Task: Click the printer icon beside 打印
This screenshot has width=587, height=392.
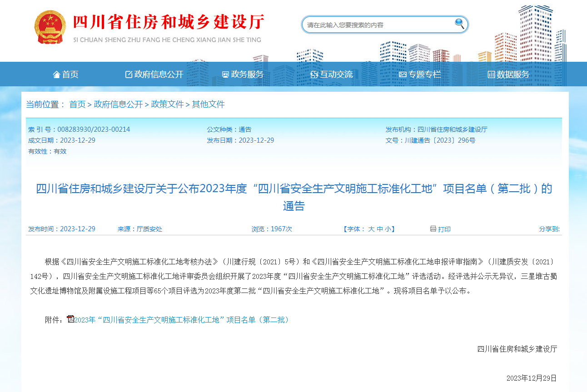Action: (433, 229)
